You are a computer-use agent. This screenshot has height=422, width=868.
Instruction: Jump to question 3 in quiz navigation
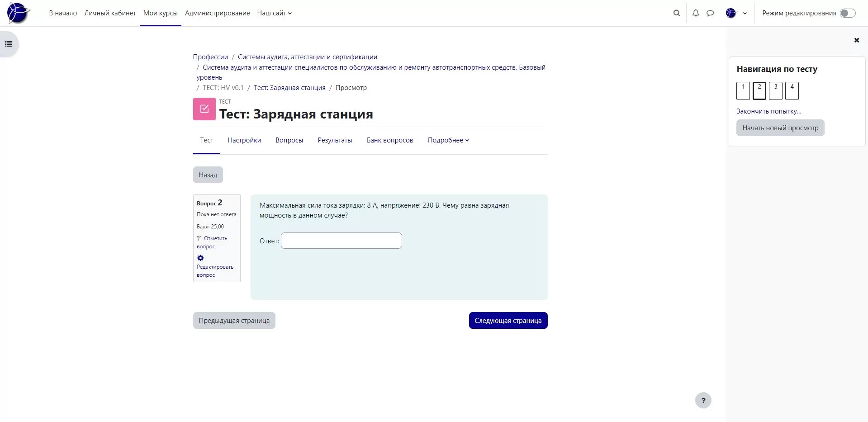click(776, 91)
